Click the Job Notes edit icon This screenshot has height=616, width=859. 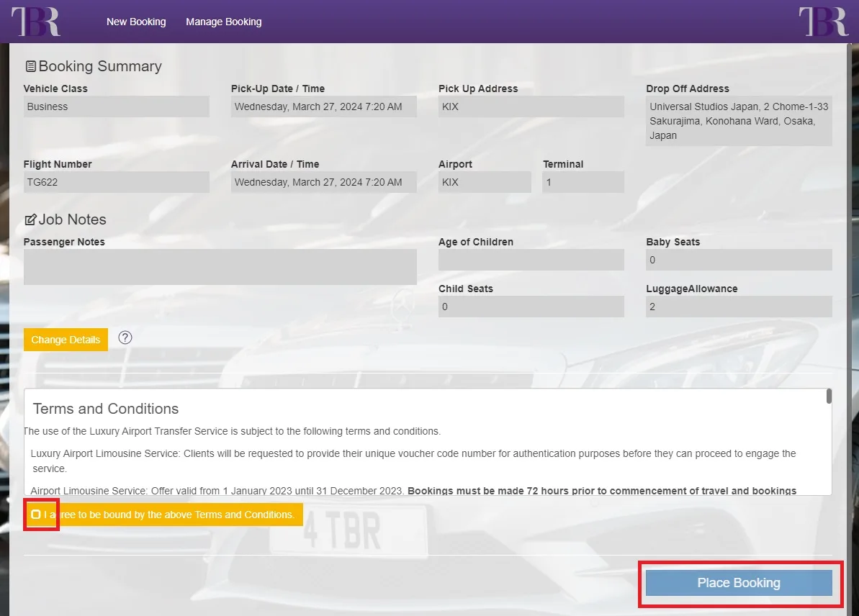[x=31, y=219]
